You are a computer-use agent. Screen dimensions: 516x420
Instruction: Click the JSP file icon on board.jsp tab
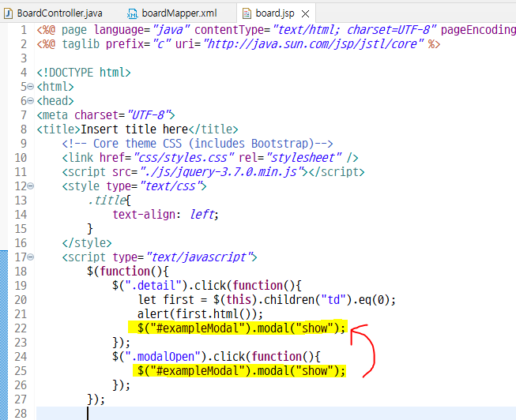(247, 13)
